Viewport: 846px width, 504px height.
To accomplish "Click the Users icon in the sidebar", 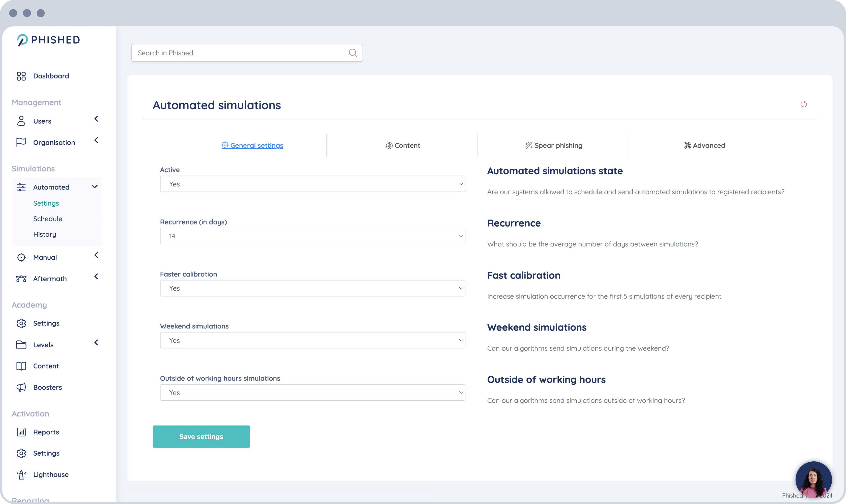I will [21, 121].
